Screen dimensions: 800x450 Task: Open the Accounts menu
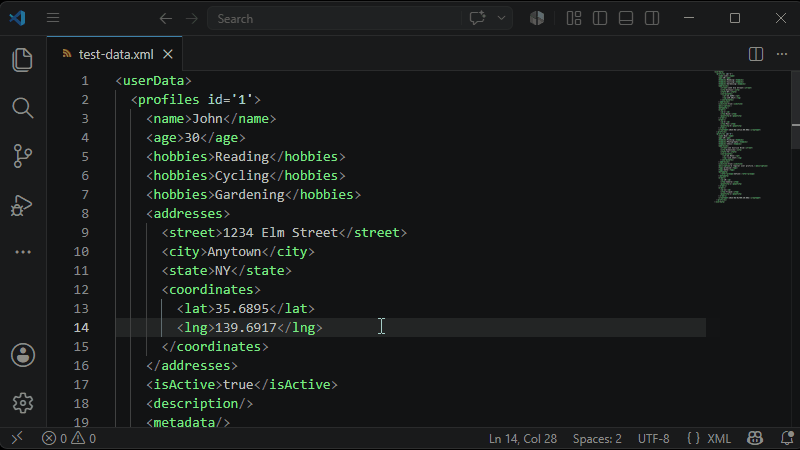tap(23, 355)
